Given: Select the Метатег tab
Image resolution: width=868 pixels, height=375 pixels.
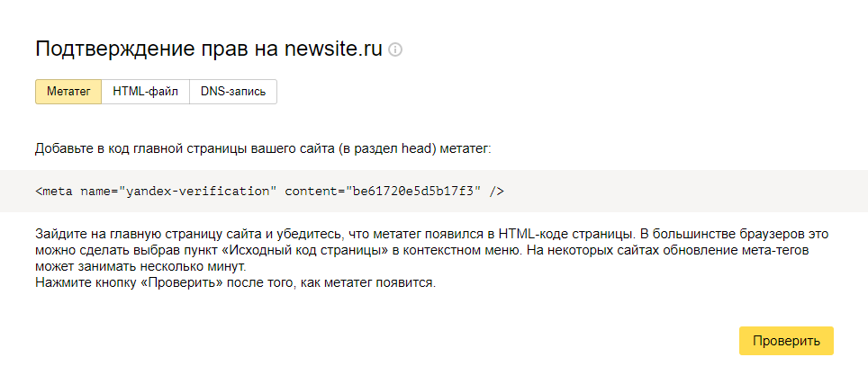Looking at the screenshot, I should (68, 91).
